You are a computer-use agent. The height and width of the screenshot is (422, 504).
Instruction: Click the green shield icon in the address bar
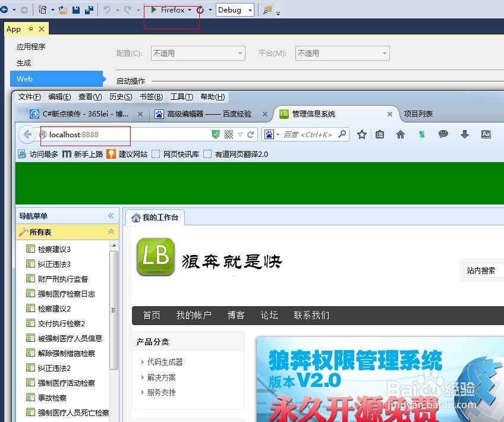[x=216, y=134]
